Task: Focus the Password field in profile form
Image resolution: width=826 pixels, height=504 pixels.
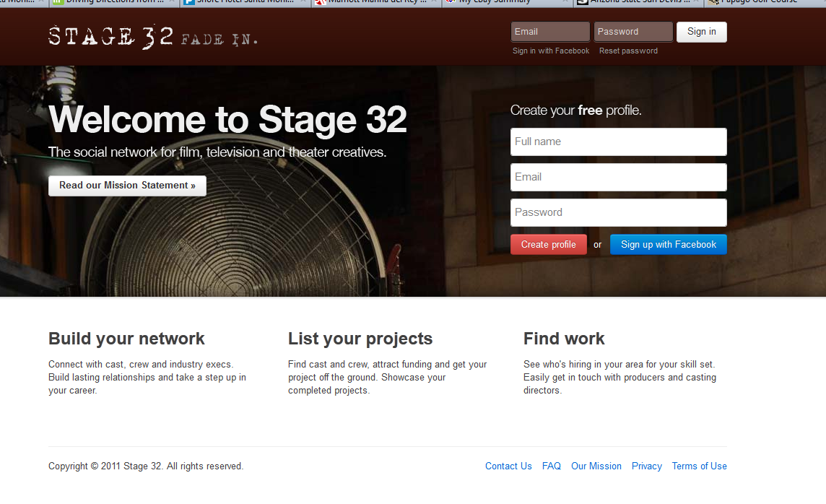Action: click(x=619, y=212)
